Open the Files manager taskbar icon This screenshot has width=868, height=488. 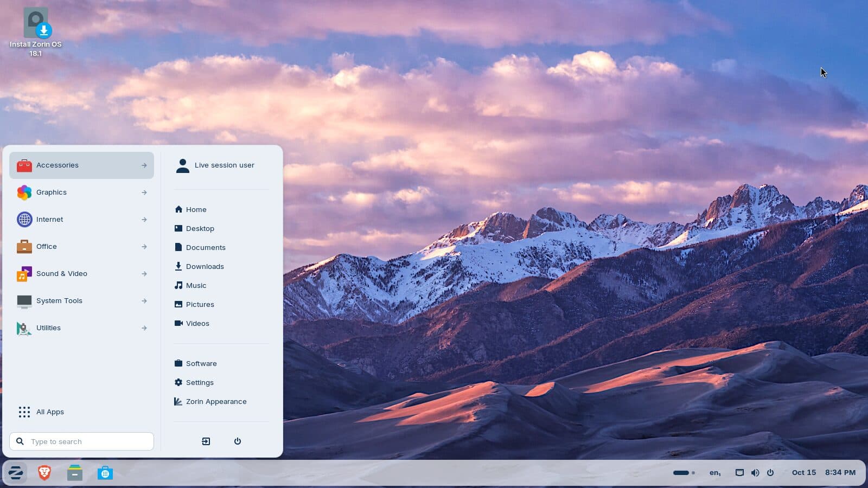[75, 473]
